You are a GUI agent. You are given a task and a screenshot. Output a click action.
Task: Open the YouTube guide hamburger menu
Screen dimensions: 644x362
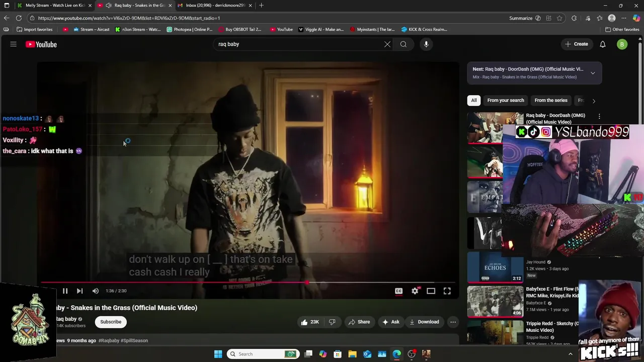(x=14, y=44)
